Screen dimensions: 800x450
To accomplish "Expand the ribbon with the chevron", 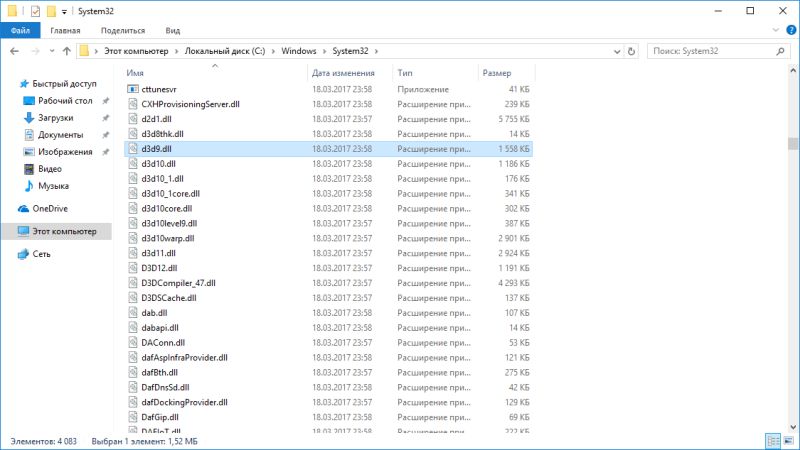I will pos(776,30).
